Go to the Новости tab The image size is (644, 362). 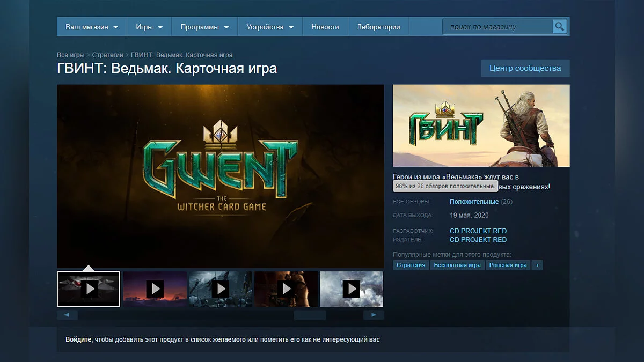click(325, 27)
